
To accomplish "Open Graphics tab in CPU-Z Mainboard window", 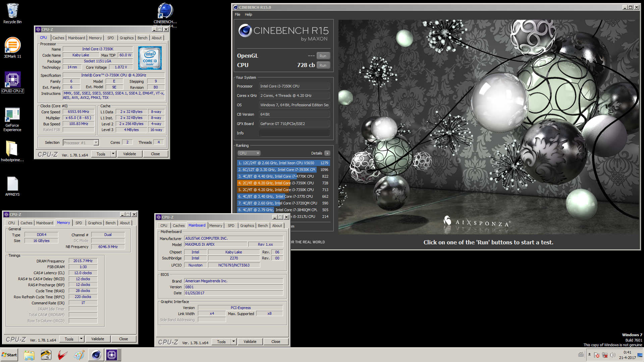I will click(247, 226).
